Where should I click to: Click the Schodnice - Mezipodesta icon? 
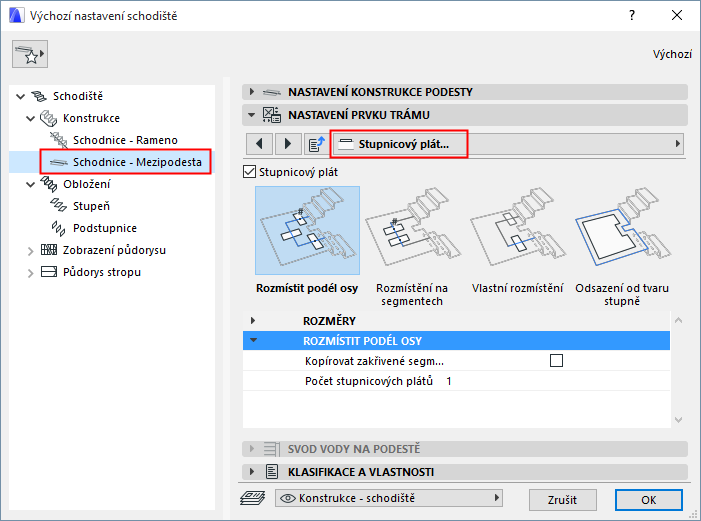pyautogui.click(x=59, y=162)
